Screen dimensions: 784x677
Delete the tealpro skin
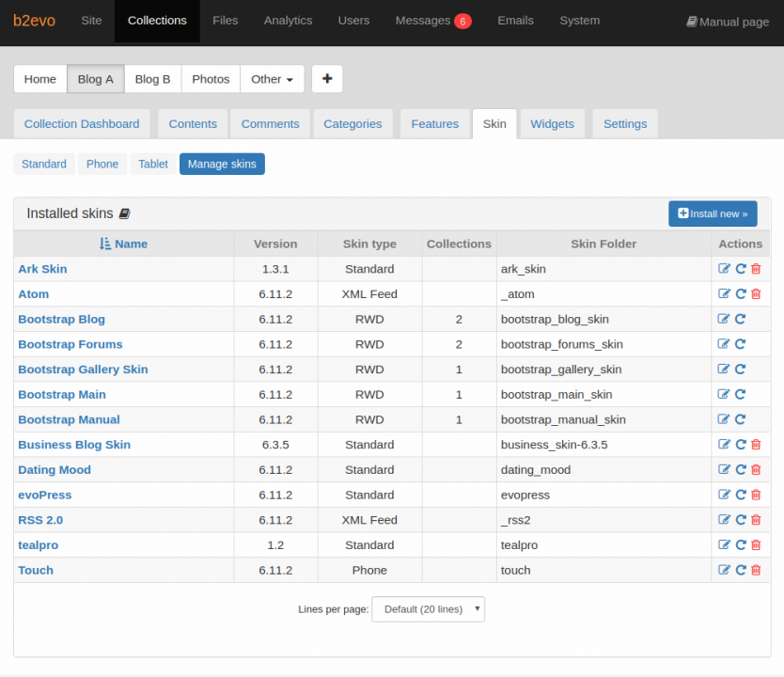756,544
